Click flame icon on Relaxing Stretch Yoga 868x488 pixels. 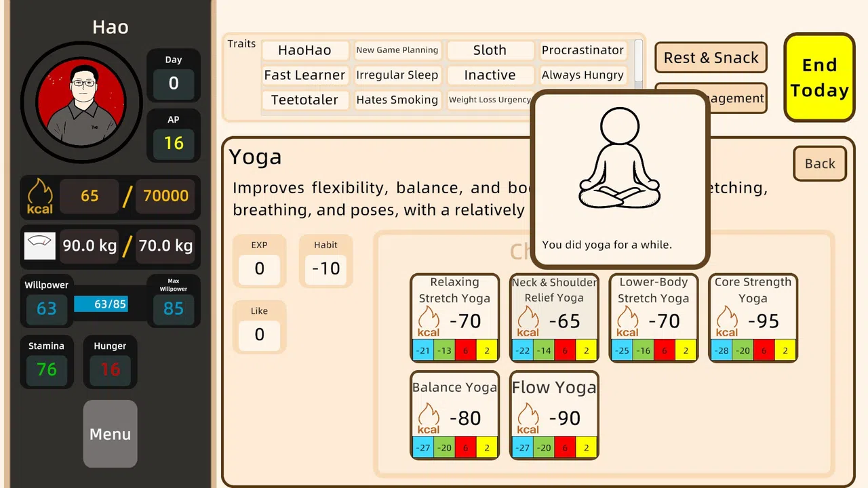point(429,321)
